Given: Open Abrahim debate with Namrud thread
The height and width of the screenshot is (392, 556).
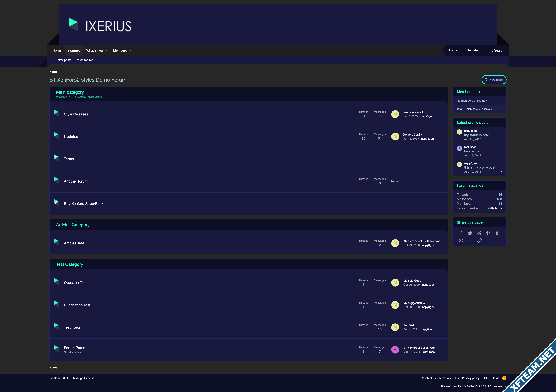Looking at the screenshot, I should (x=422, y=241).
